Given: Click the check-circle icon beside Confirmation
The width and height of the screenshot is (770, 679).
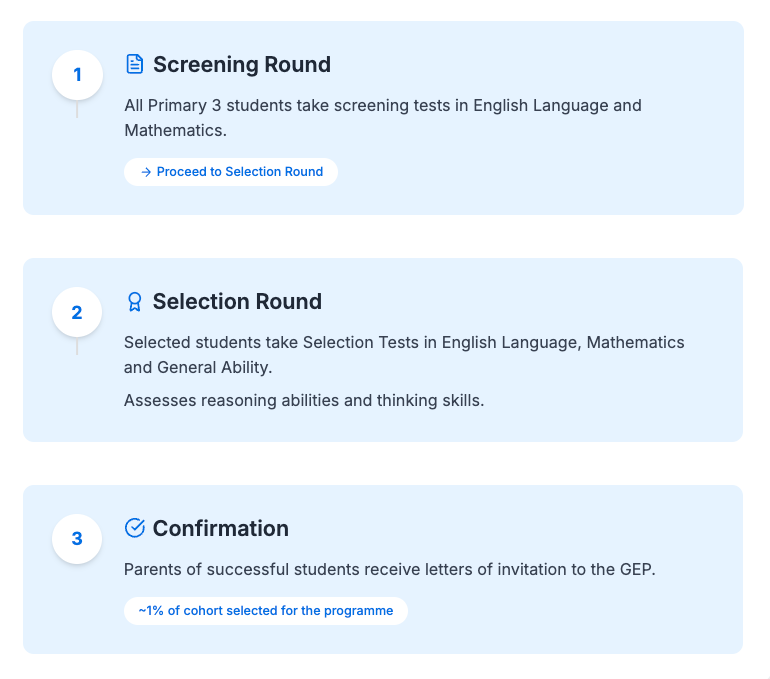Looking at the screenshot, I should click(x=135, y=528).
